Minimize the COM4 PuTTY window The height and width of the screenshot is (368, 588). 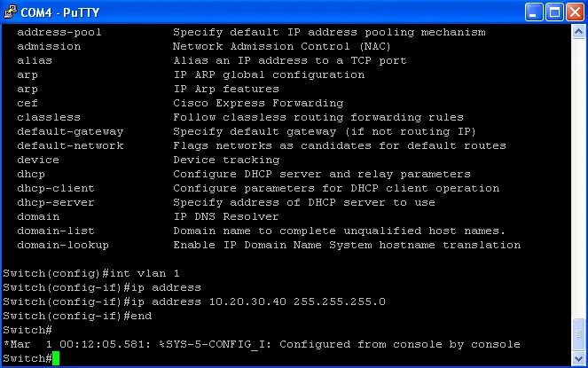[534, 12]
